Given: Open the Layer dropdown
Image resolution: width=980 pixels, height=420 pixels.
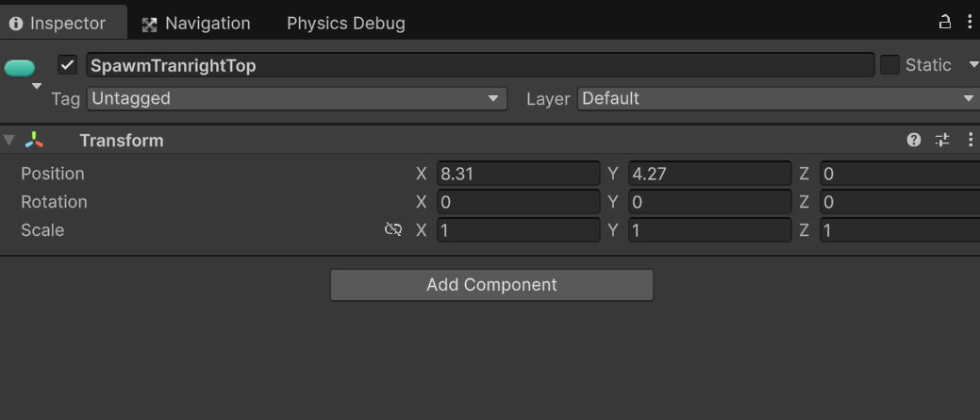Looking at the screenshot, I should tap(777, 98).
